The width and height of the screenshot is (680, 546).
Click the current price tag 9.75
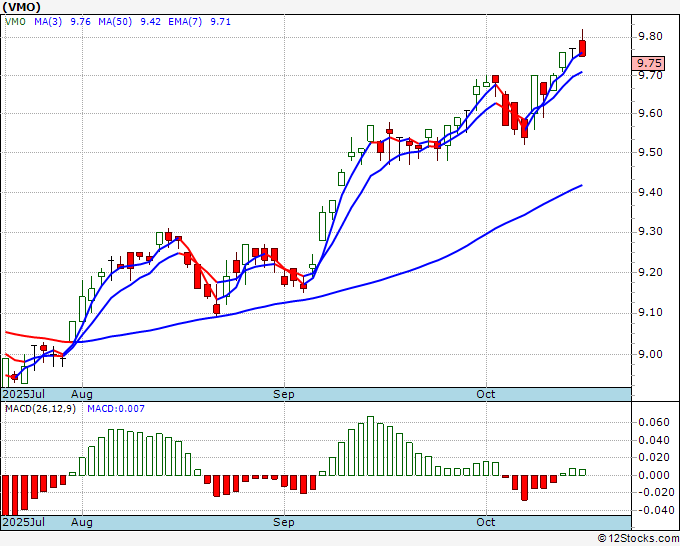(648, 63)
